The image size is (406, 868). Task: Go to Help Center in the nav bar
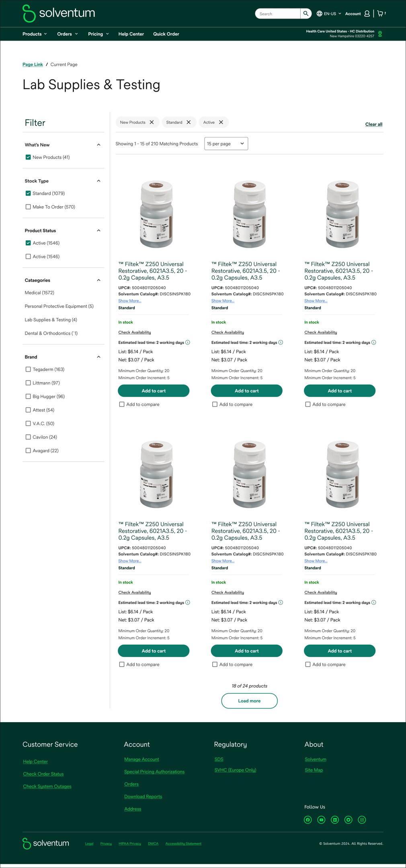pos(131,34)
